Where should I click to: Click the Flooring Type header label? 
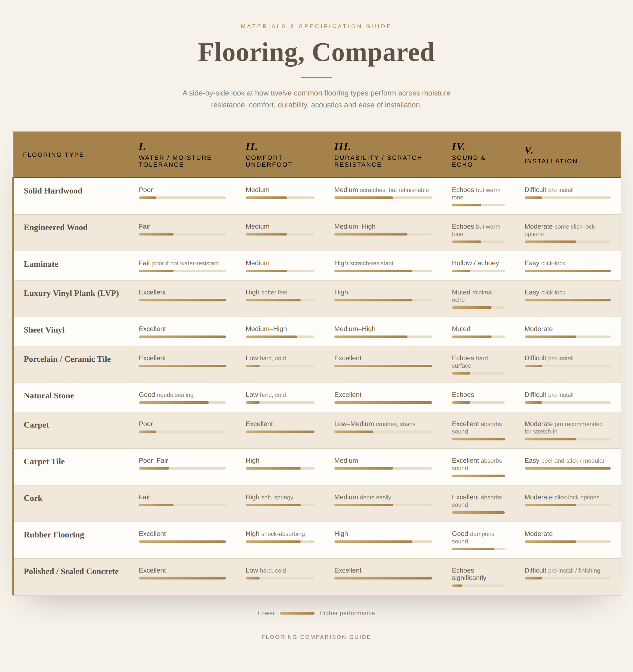tap(53, 155)
